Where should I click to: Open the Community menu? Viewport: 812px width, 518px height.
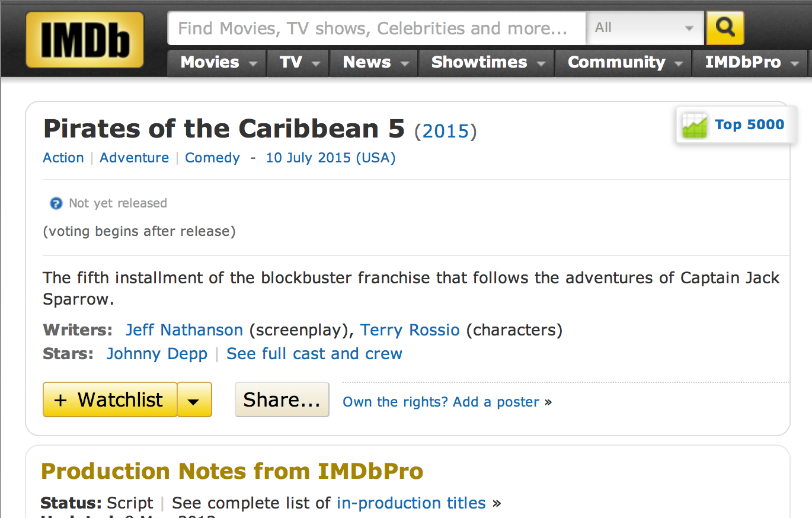(623, 62)
